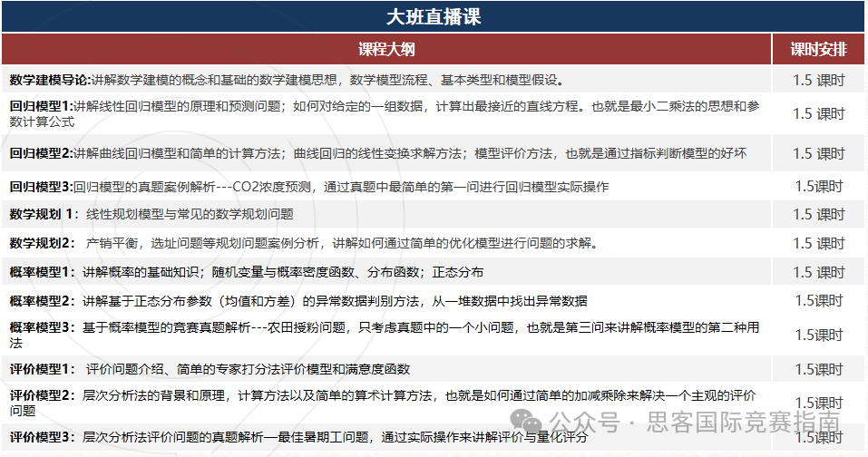Select the 1.5课时 cell for 概率模型2
The height and width of the screenshot is (457, 868).
coord(818,300)
